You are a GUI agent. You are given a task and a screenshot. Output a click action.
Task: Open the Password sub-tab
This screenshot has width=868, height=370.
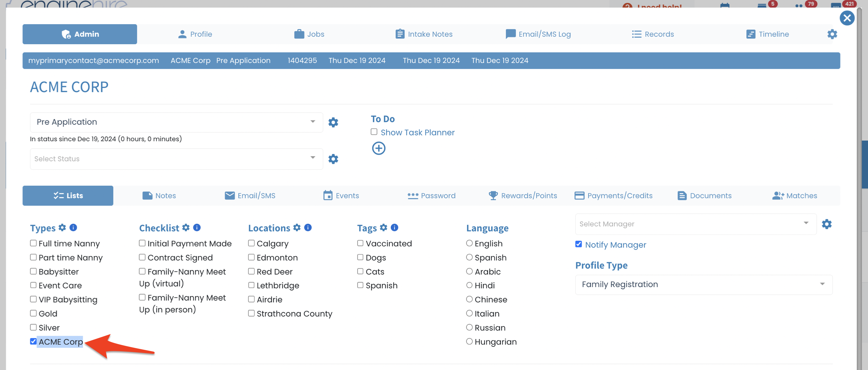432,196
